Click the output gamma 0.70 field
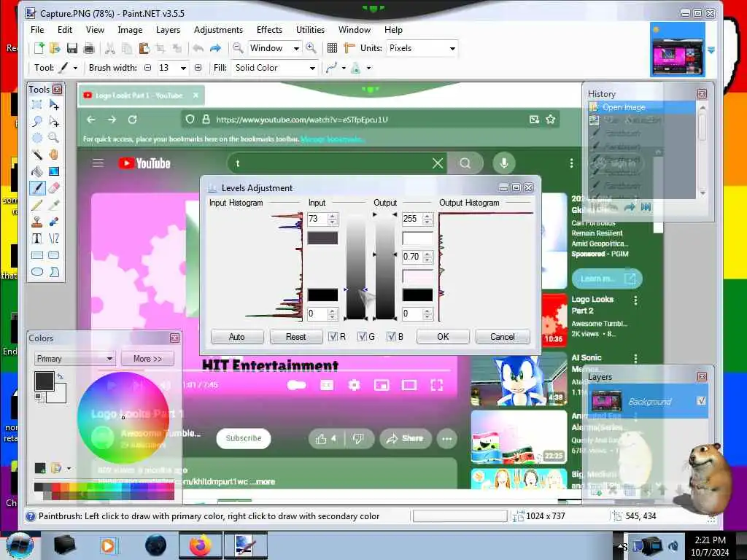Image resolution: width=747 pixels, height=560 pixels. pos(413,257)
